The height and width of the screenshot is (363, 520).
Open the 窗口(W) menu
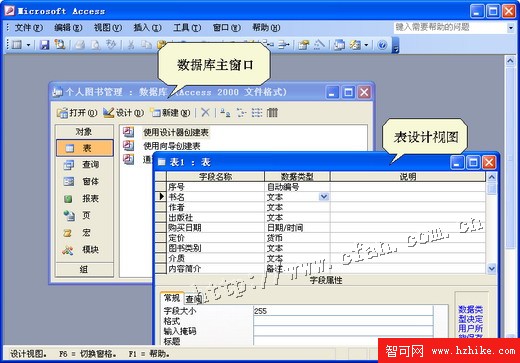(226, 27)
